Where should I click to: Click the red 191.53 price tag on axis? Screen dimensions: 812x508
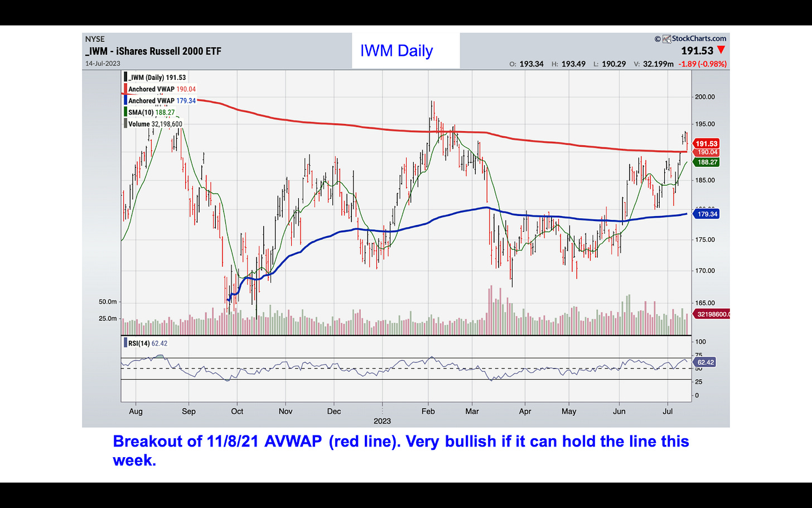[706, 144]
